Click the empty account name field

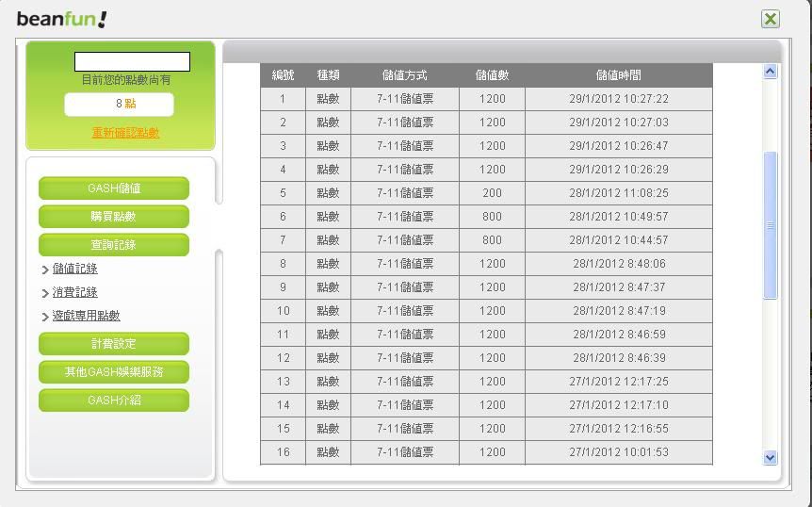[x=132, y=62]
